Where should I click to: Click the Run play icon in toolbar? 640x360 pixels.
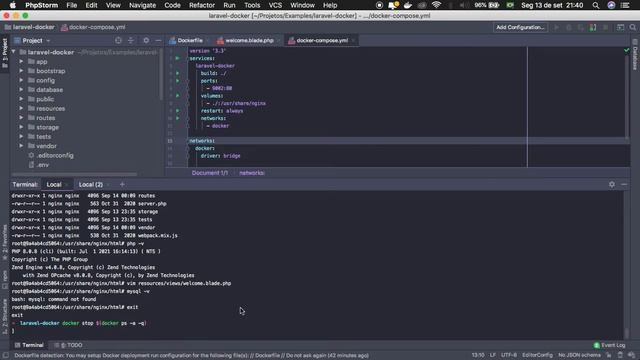coord(556,27)
